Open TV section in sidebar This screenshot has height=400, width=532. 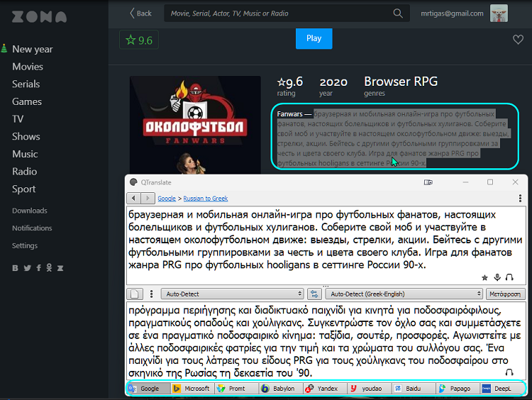coord(18,118)
